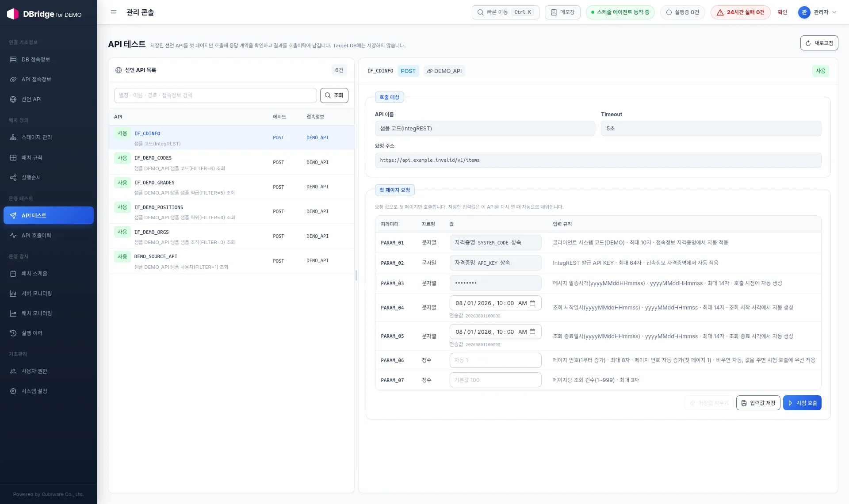Click the API 테스트 paper-plane icon
The height and width of the screenshot is (504, 849).
(13, 215)
